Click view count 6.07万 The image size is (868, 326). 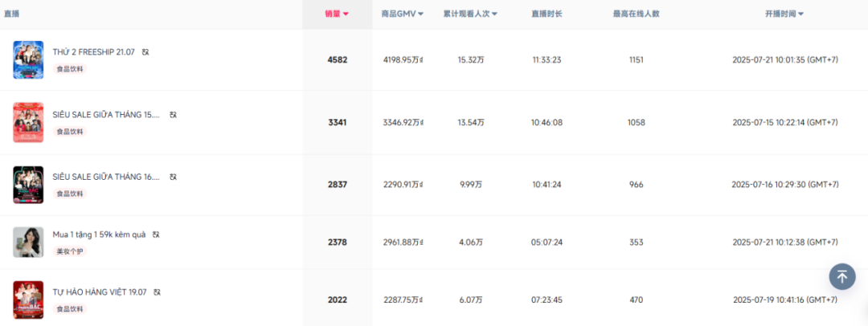[470, 300]
